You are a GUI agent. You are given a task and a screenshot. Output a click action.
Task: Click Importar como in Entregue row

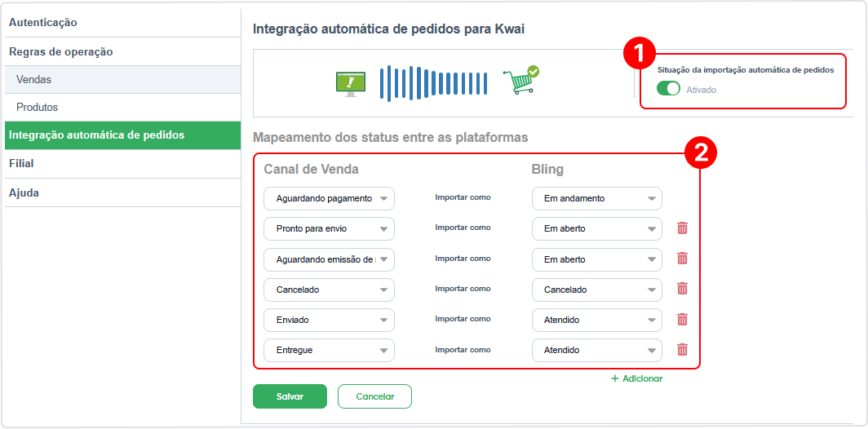pyautogui.click(x=463, y=350)
